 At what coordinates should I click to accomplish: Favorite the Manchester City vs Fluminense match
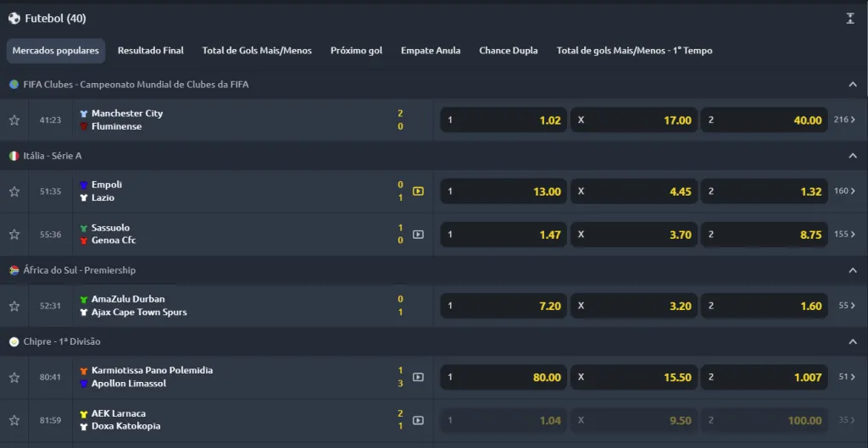click(14, 120)
